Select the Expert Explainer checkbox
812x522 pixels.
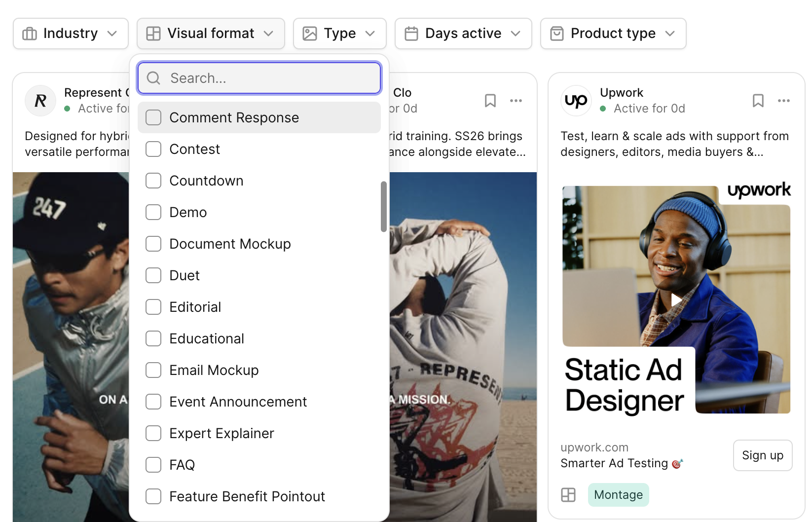tap(153, 433)
